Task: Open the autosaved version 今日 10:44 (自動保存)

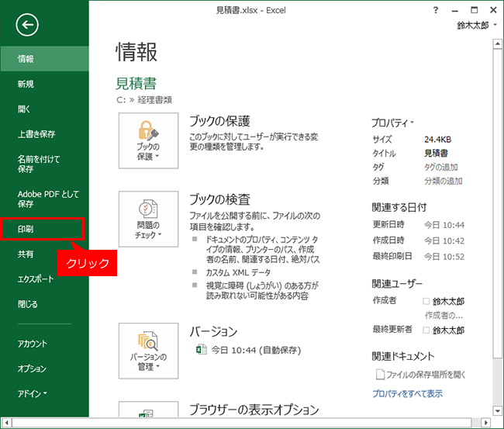Action: (x=256, y=350)
